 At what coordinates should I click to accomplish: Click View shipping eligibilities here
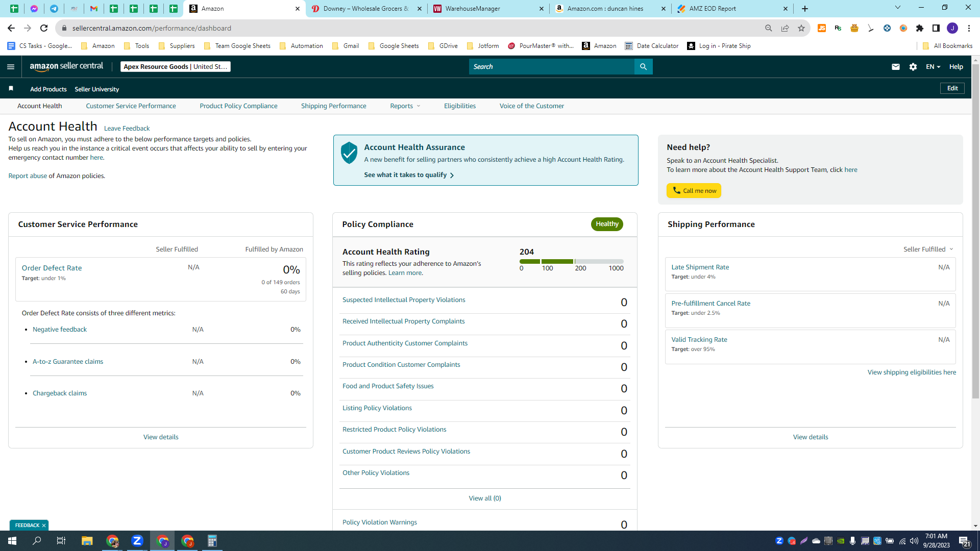912,372
